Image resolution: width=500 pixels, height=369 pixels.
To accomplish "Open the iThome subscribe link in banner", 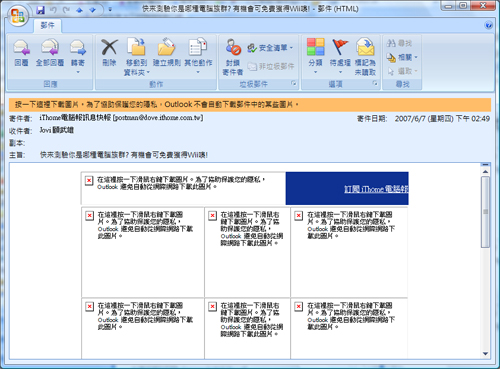I will pos(376,189).
